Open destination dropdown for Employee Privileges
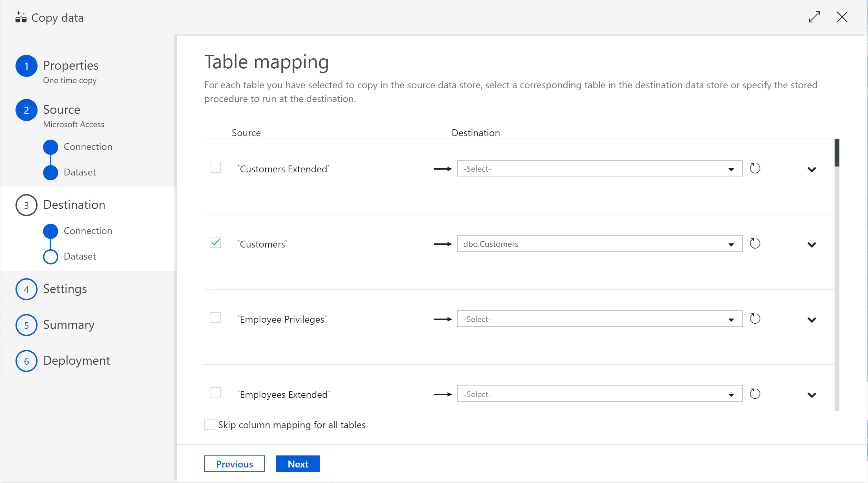This screenshot has height=483, width=868. coord(600,319)
